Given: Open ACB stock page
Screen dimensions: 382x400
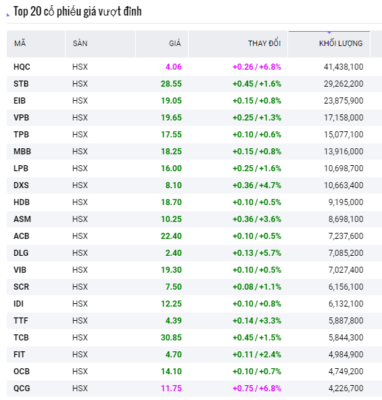Looking at the screenshot, I should tap(21, 236).
